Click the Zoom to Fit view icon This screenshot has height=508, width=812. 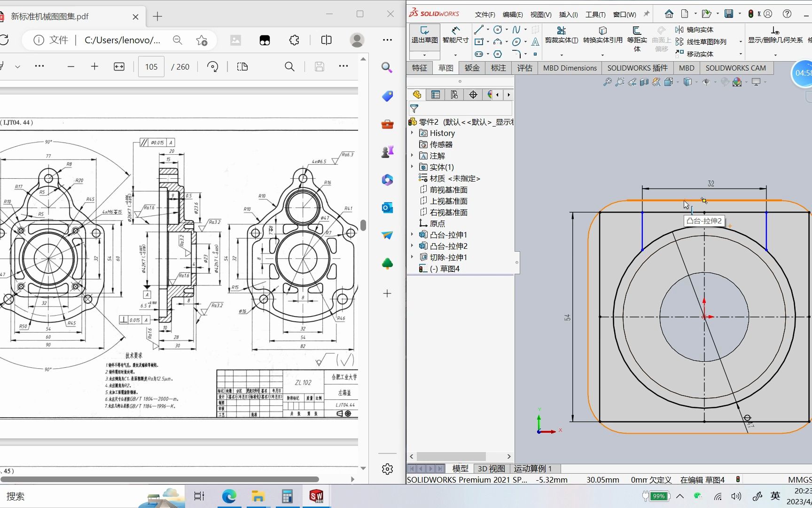[608, 82]
